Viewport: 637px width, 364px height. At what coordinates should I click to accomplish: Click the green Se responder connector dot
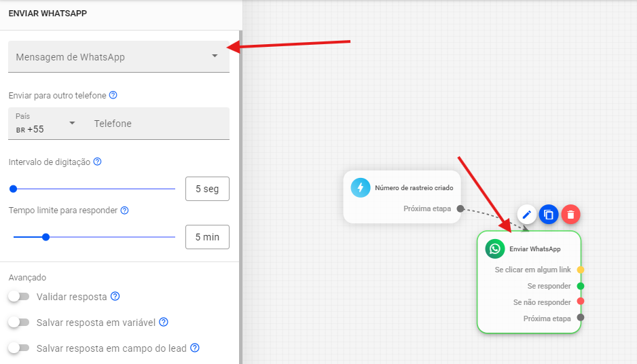581,286
